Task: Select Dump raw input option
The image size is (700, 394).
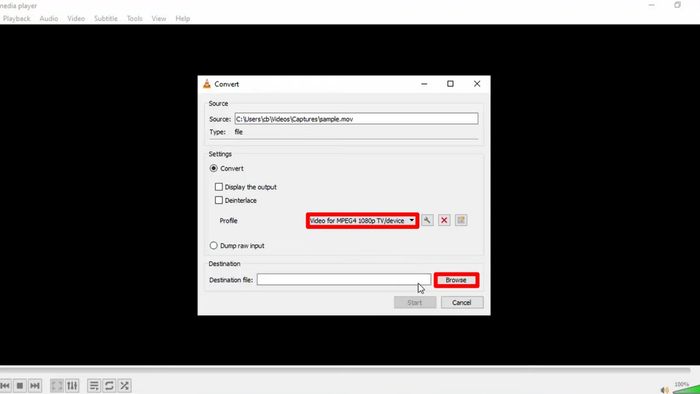Action: point(214,245)
